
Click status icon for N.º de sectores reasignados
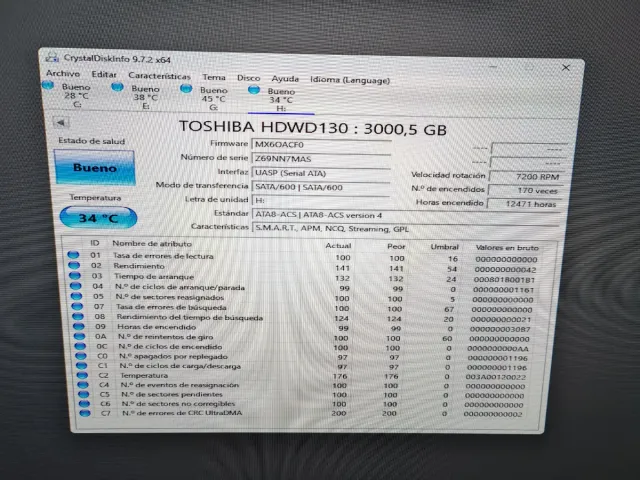[x=76, y=296]
